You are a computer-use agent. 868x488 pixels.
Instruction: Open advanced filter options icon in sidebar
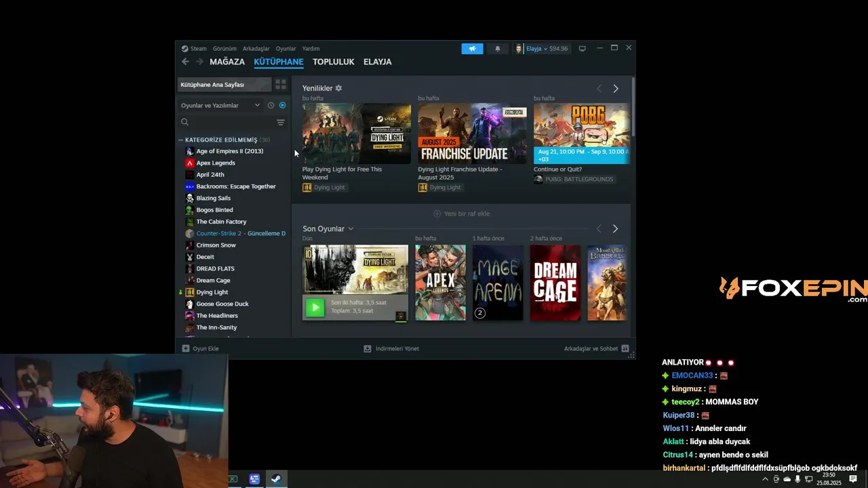[x=281, y=122]
